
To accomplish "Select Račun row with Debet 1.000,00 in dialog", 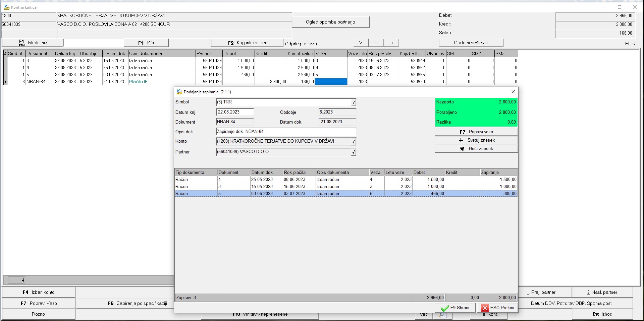I will click(x=346, y=186).
